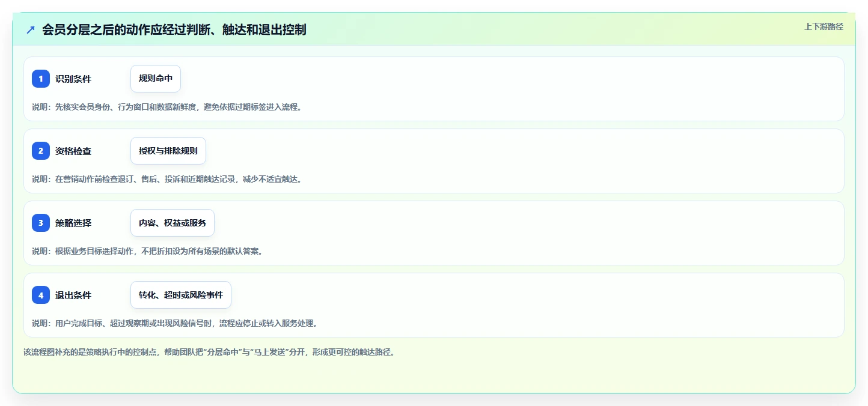The width and height of the screenshot is (868, 406).
Task: Click the description starting 用户完成目标
Action: [174, 323]
